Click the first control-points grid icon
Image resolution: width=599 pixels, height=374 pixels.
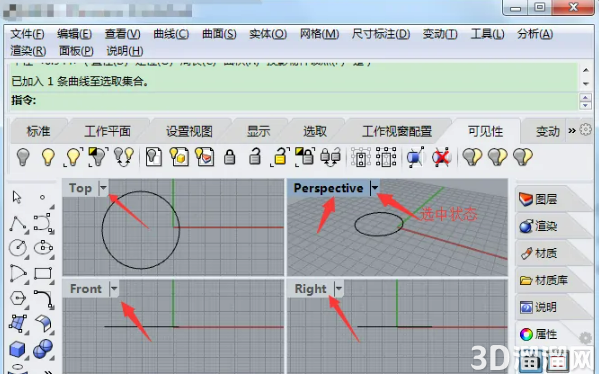[x=361, y=157]
